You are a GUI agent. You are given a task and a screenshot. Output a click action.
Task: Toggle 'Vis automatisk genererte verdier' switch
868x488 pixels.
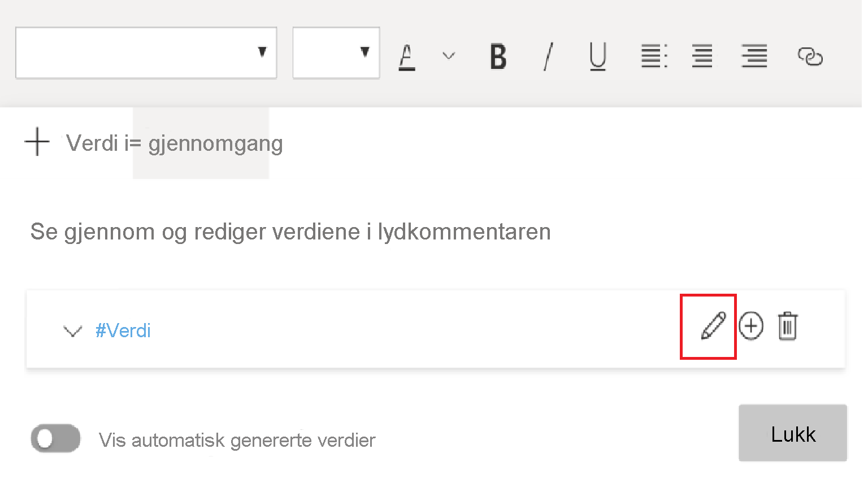(x=55, y=438)
